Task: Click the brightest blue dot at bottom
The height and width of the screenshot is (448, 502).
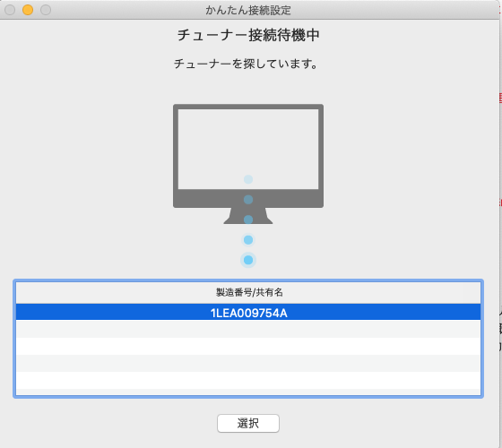Action: coord(248,260)
